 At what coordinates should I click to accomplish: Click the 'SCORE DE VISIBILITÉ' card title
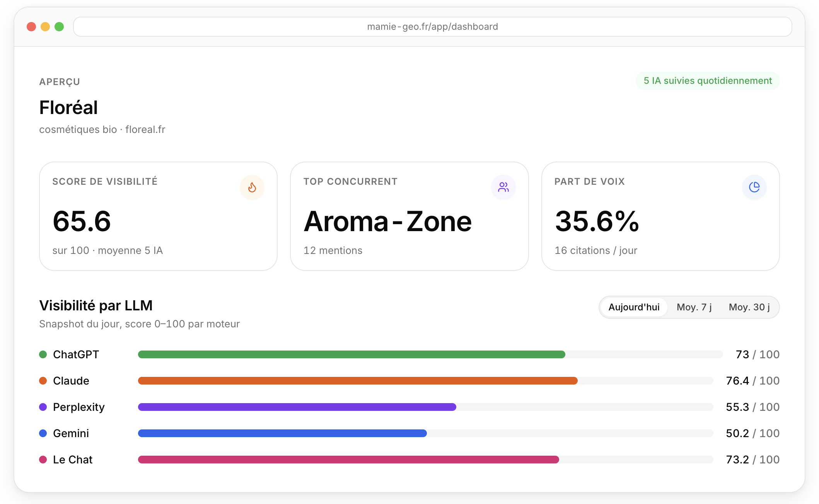(105, 182)
